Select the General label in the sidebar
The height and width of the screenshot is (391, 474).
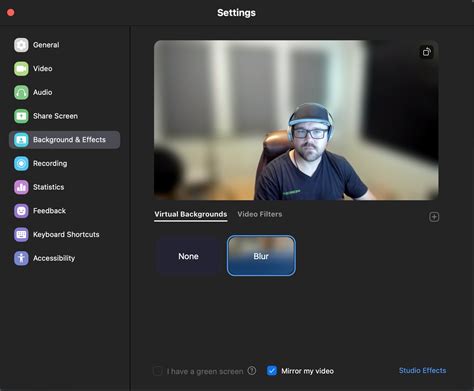click(x=46, y=45)
